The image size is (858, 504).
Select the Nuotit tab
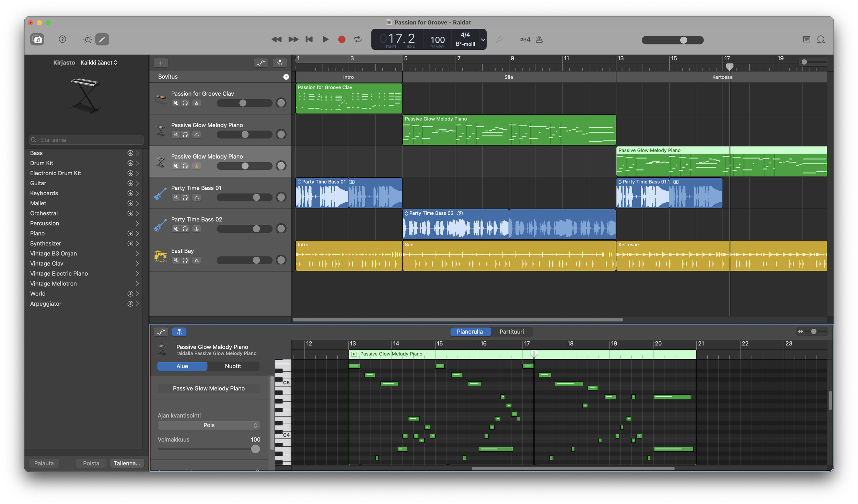233,366
